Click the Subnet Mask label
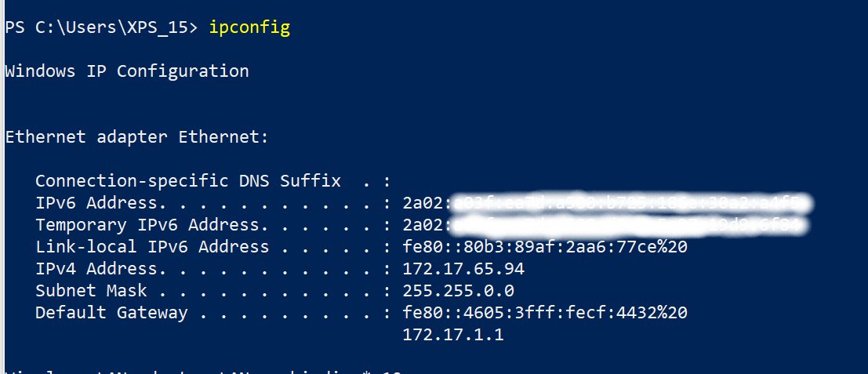Image resolution: width=868 pixels, height=374 pixels. 91,291
